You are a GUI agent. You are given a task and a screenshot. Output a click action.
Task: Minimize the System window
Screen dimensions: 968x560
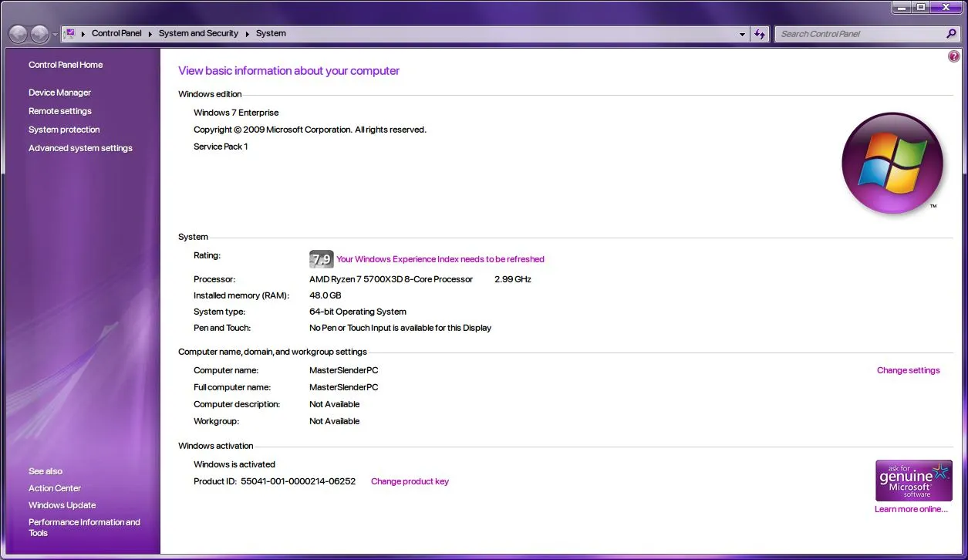pyautogui.click(x=901, y=7)
